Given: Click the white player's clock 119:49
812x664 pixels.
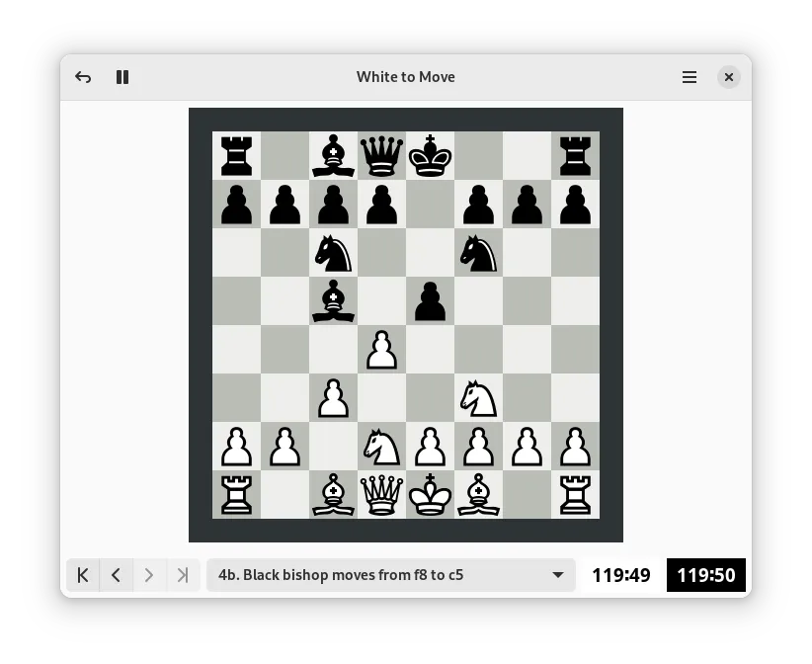Looking at the screenshot, I should [620, 575].
